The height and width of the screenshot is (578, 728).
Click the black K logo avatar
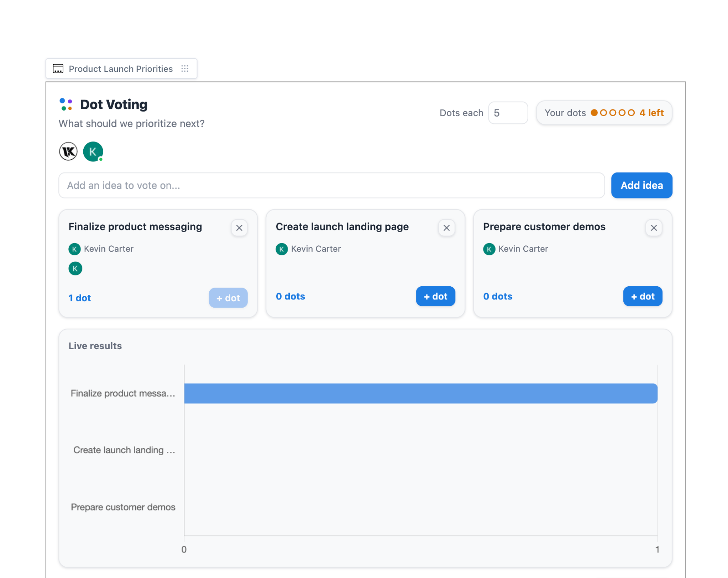point(68,152)
